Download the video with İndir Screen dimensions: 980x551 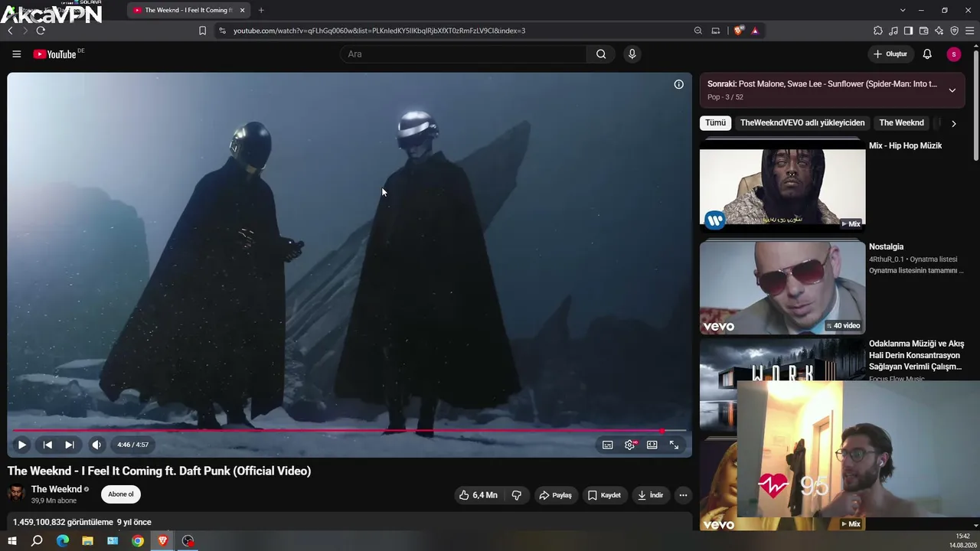click(x=650, y=495)
